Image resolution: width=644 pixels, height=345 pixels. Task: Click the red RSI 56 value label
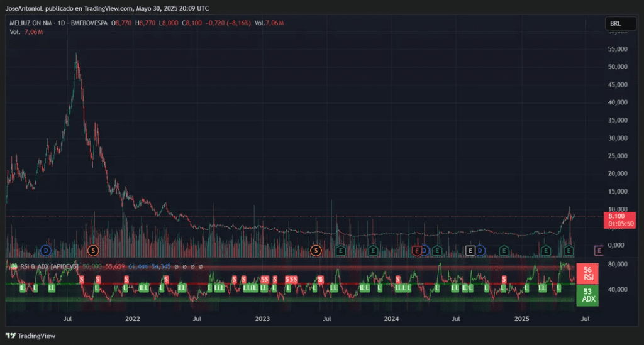click(x=587, y=273)
